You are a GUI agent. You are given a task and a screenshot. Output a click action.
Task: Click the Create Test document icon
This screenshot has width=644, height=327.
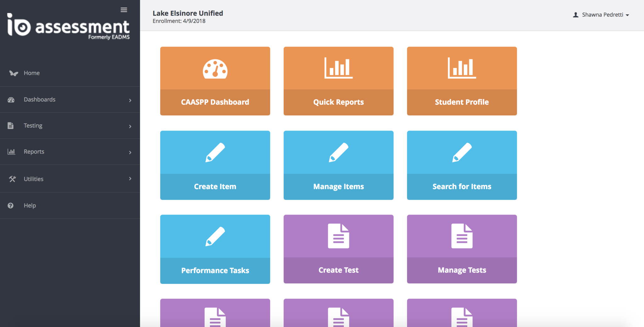point(338,236)
